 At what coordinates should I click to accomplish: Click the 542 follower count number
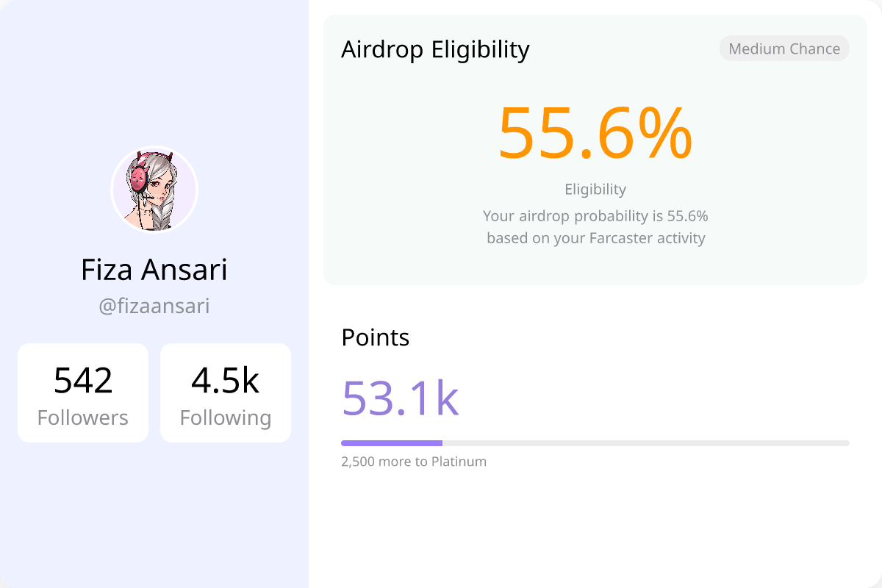pyautogui.click(x=83, y=380)
